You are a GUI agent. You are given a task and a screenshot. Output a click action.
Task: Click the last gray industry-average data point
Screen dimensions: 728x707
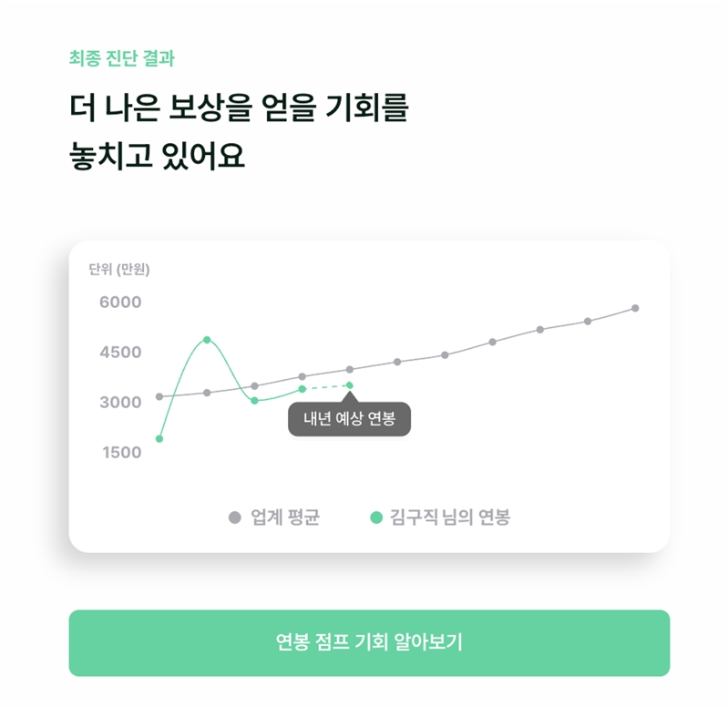click(635, 308)
